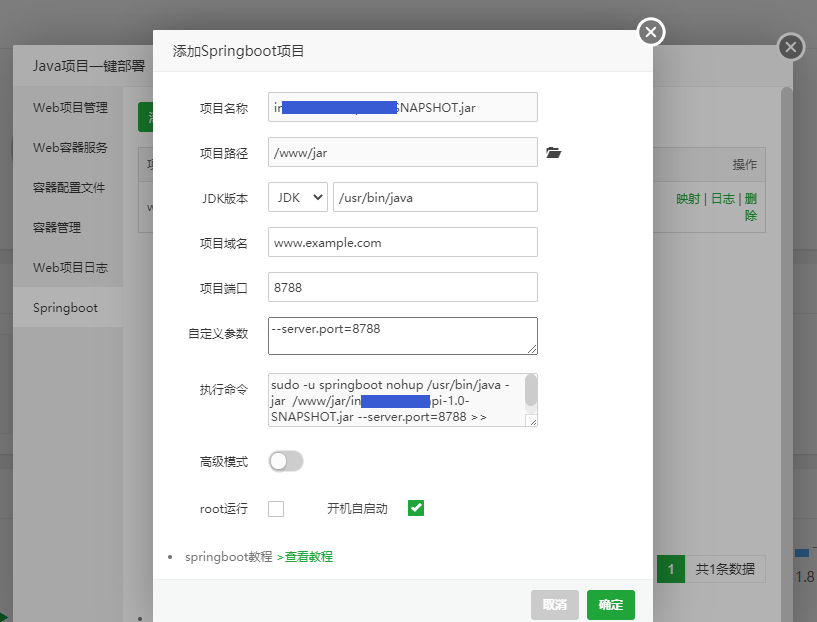Click the 项目名称 input field
Viewport: 817px width, 622px height.
tap(403, 107)
